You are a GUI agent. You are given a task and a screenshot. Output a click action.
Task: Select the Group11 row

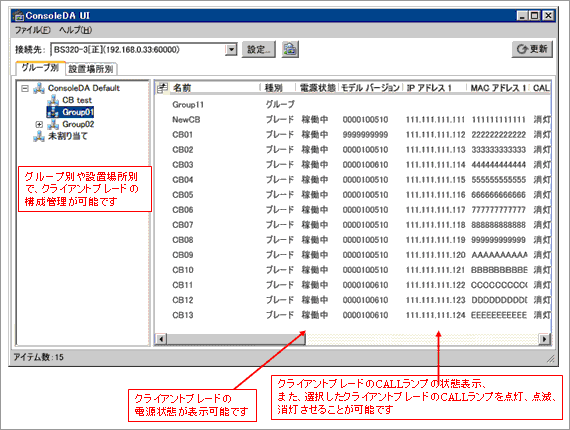tap(353, 105)
